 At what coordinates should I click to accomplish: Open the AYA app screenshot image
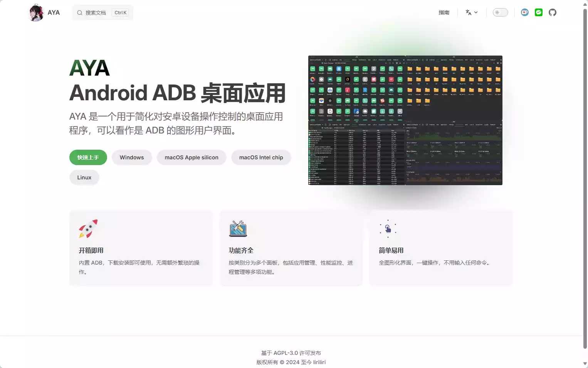(405, 120)
